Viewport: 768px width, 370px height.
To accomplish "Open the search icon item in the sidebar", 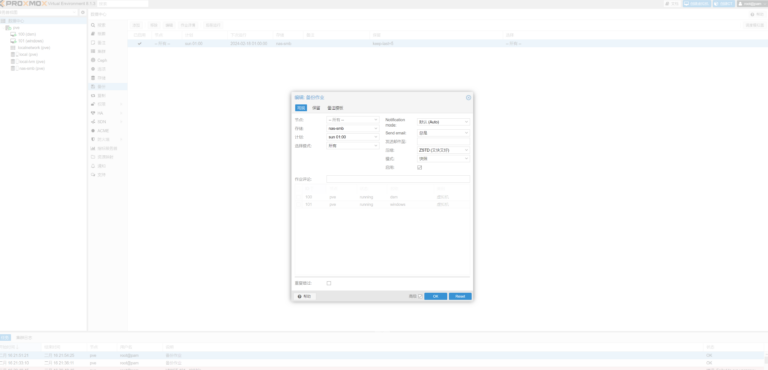I will click(93, 25).
